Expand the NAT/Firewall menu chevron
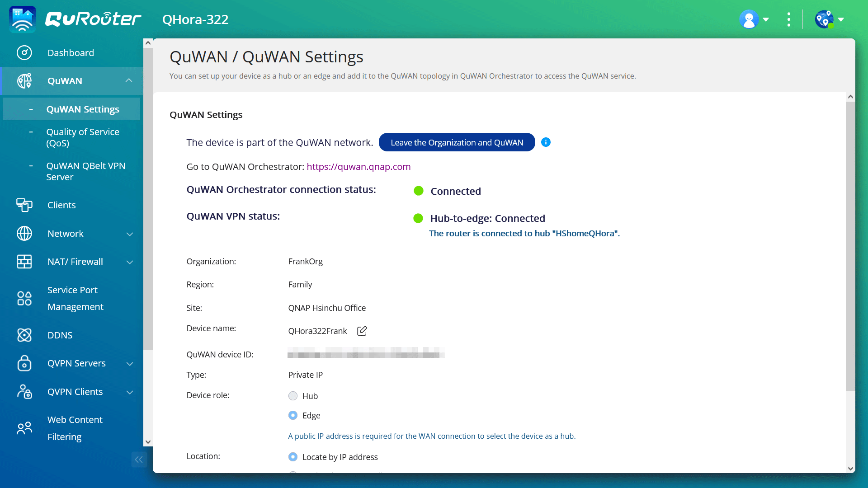The width and height of the screenshot is (868, 488). [130, 262]
